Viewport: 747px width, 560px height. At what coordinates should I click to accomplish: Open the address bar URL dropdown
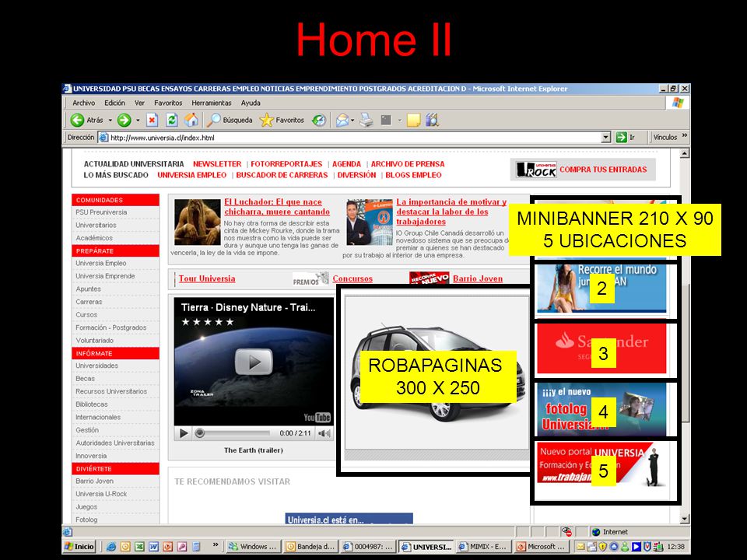click(x=605, y=137)
